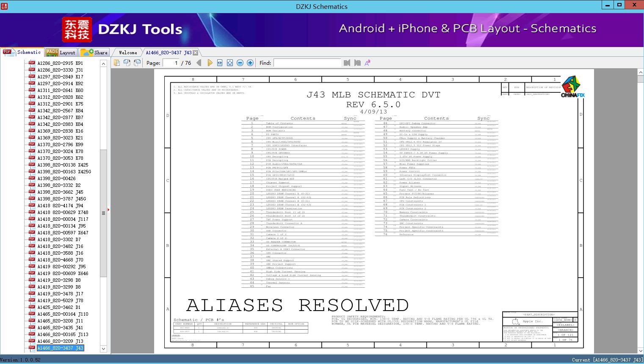The width and height of the screenshot is (644, 364).
Task: Find previous search match
Action: tap(347, 63)
